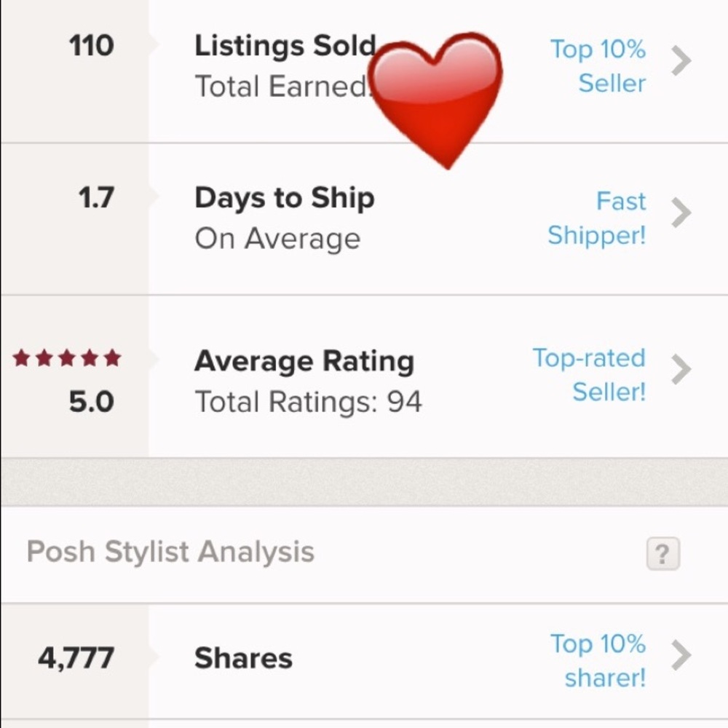The width and height of the screenshot is (728, 728).
Task: Click the fourth star icon
Action: coord(87,357)
